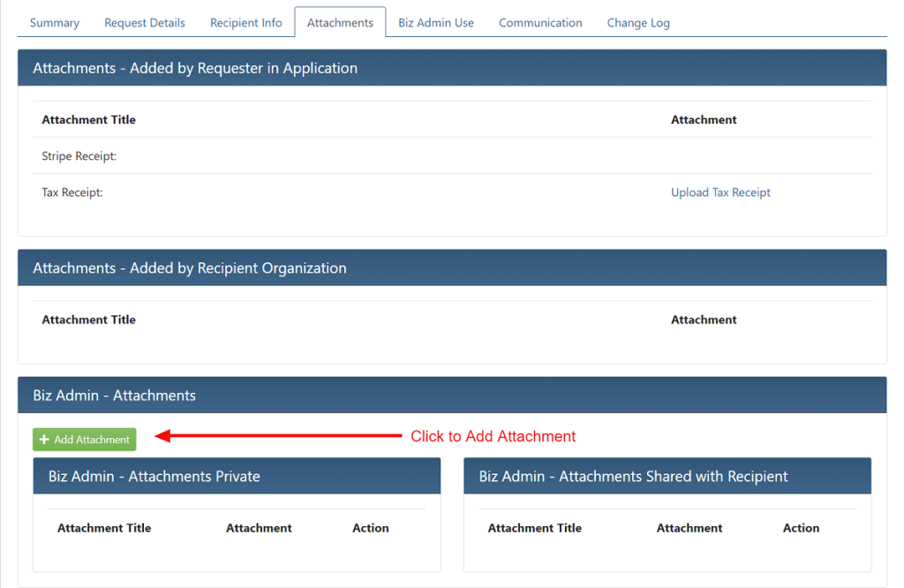Select the Attachments tab
This screenshot has height=588, width=904.
tap(340, 23)
